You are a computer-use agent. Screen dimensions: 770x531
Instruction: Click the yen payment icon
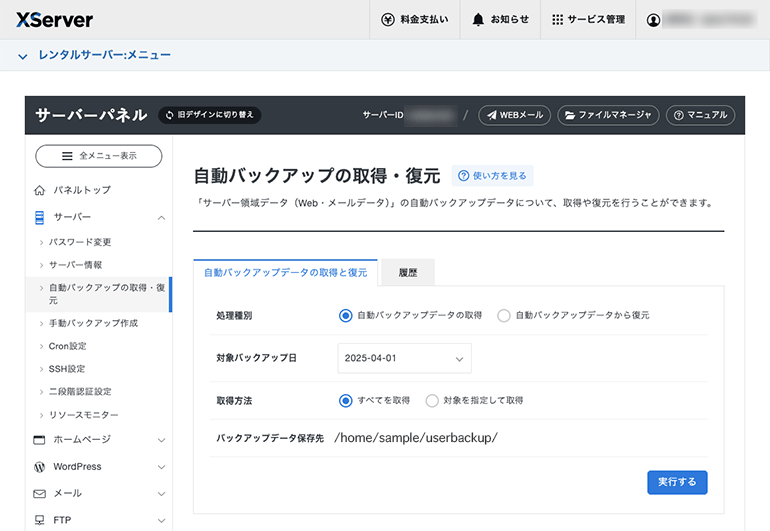388,20
